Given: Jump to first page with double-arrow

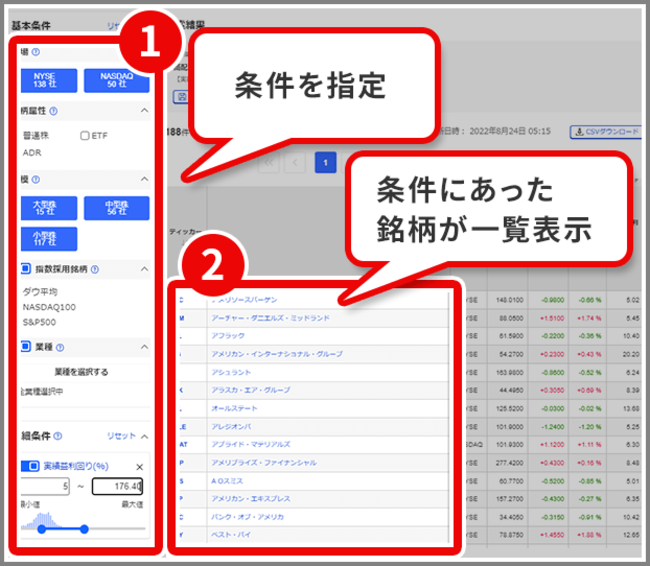Looking at the screenshot, I should (x=267, y=163).
